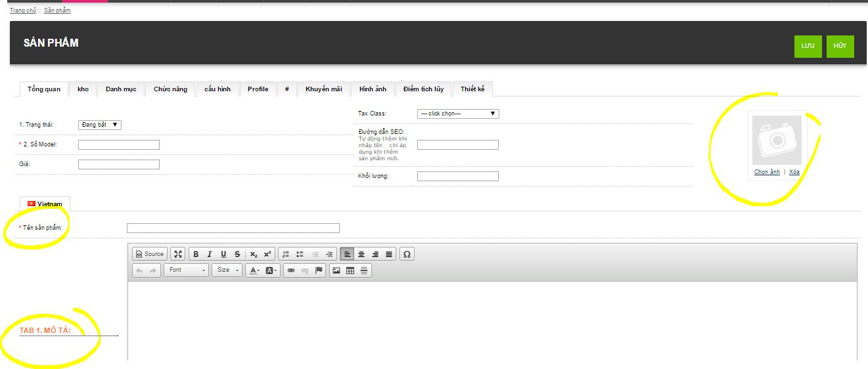Image resolution: width=868 pixels, height=369 pixels.
Task: Open the text color picker
Action: [x=254, y=271]
